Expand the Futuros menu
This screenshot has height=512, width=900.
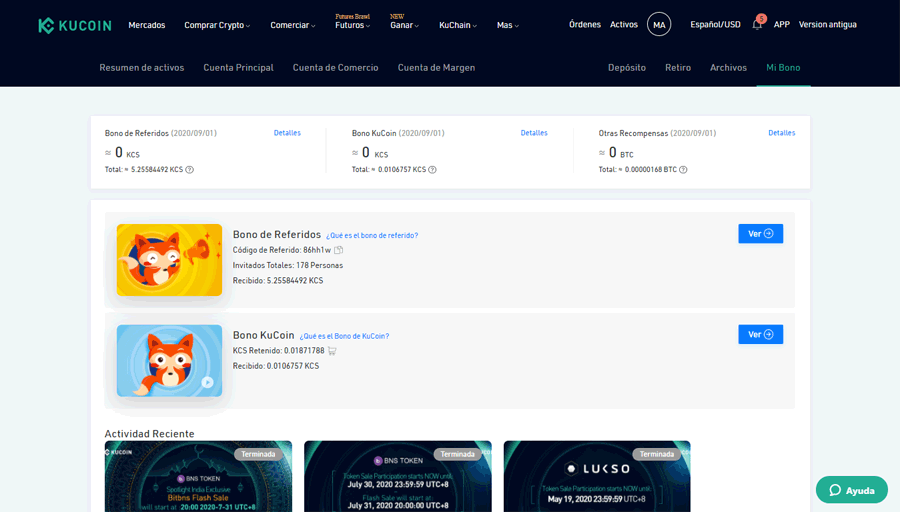click(352, 25)
